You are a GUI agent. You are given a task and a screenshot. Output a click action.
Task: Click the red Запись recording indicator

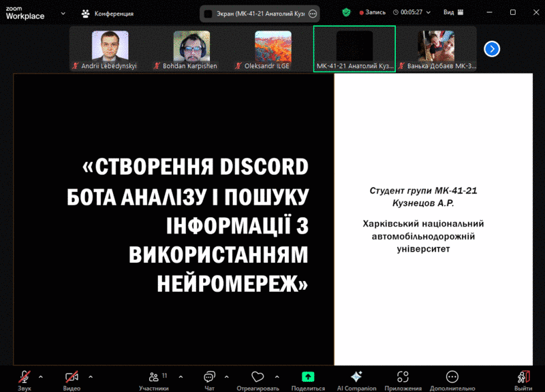point(373,12)
